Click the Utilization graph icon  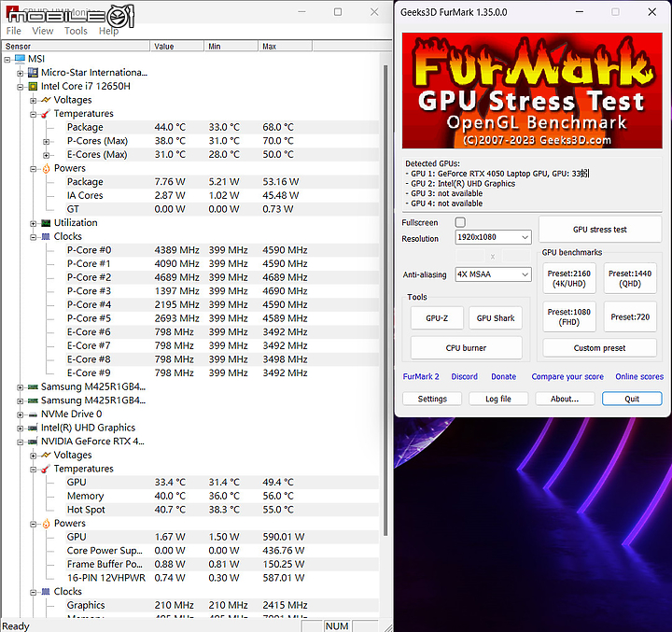click(x=46, y=223)
